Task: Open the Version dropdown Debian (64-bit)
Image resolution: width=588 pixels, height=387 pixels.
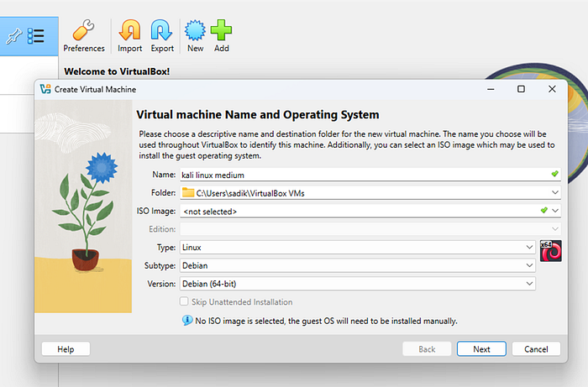Action: click(357, 284)
